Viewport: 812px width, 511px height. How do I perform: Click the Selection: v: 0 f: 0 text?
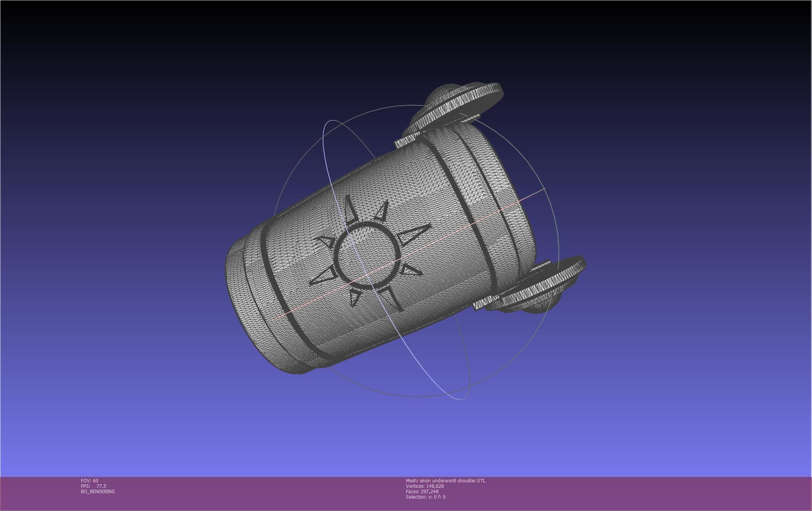pos(425,497)
